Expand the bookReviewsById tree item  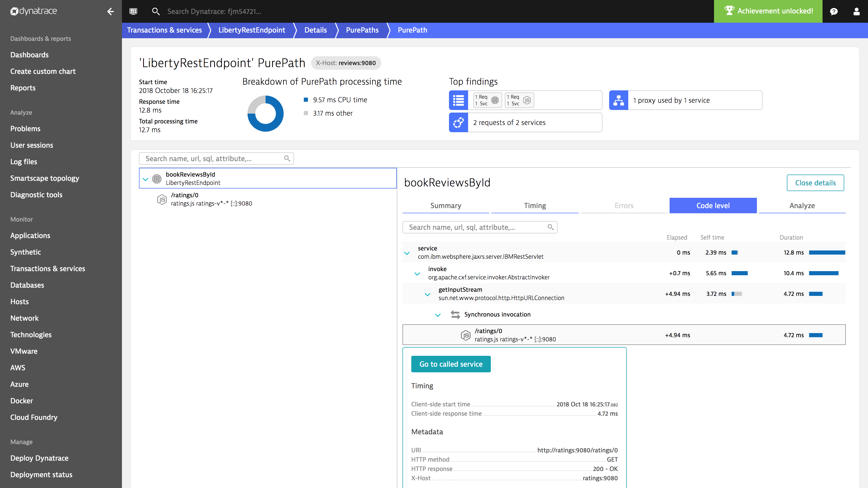[x=145, y=178]
